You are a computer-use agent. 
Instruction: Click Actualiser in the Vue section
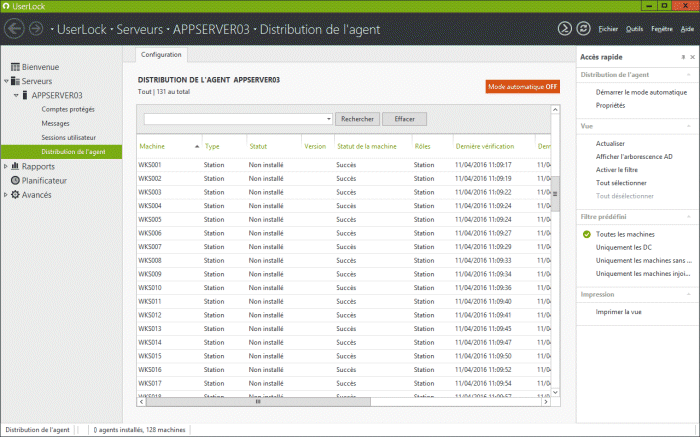pyautogui.click(x=610, y=144)
